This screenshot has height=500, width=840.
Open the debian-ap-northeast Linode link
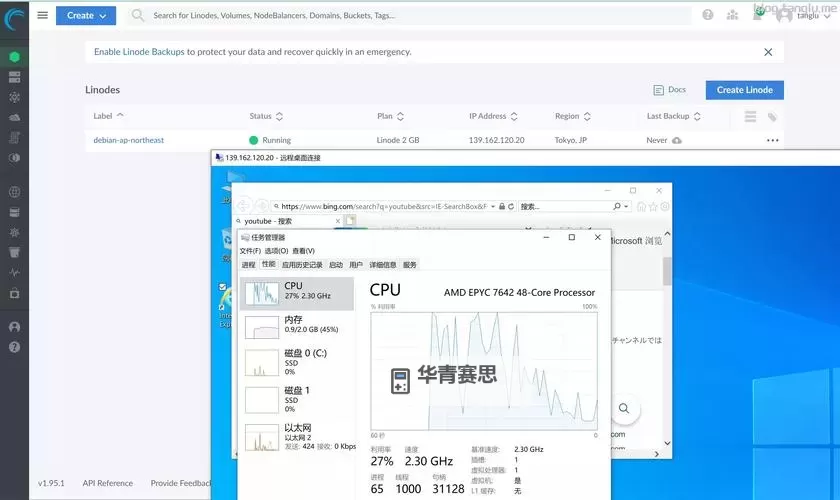[x=129, y=140]
